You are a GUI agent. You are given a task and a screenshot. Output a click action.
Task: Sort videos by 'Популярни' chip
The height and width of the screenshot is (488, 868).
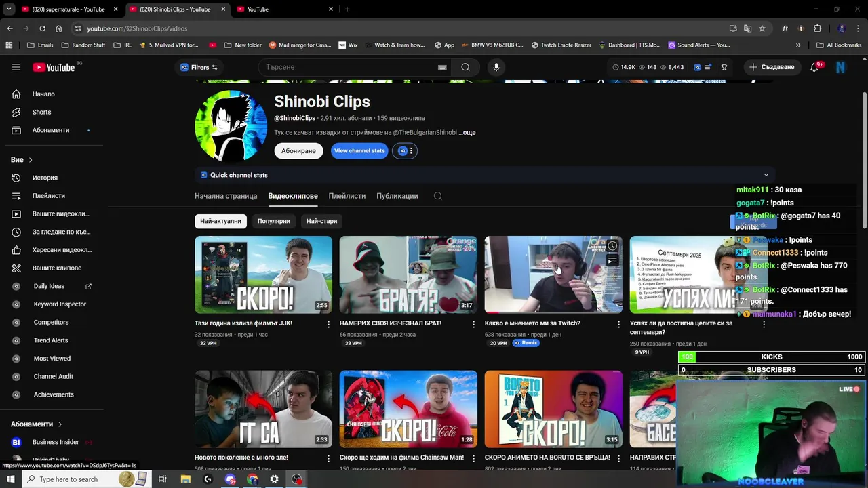coord(274,221)
